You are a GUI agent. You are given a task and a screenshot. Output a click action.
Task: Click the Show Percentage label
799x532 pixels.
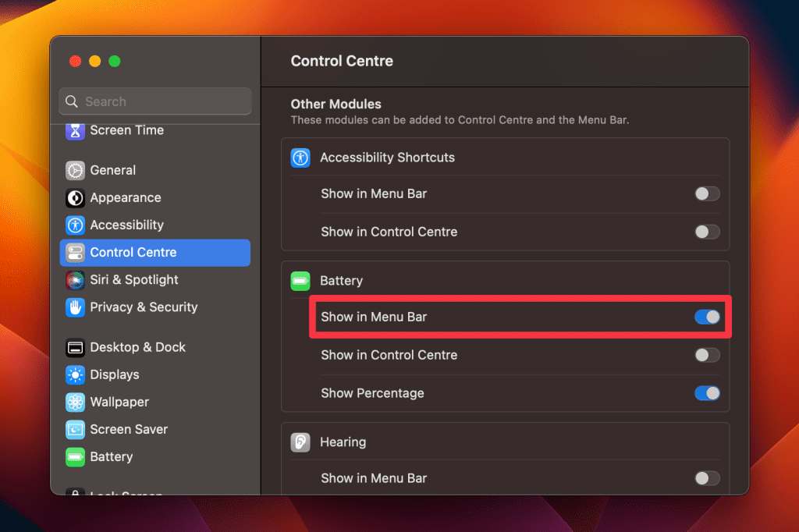372,393
